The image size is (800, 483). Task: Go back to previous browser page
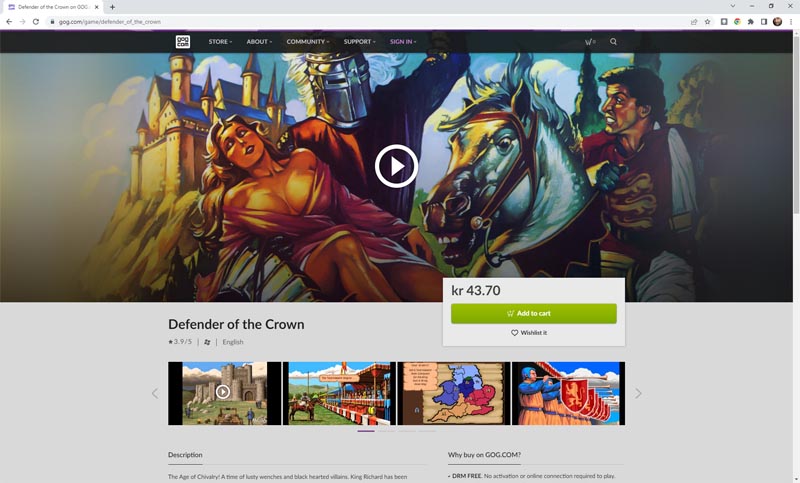tap(9, 21)
